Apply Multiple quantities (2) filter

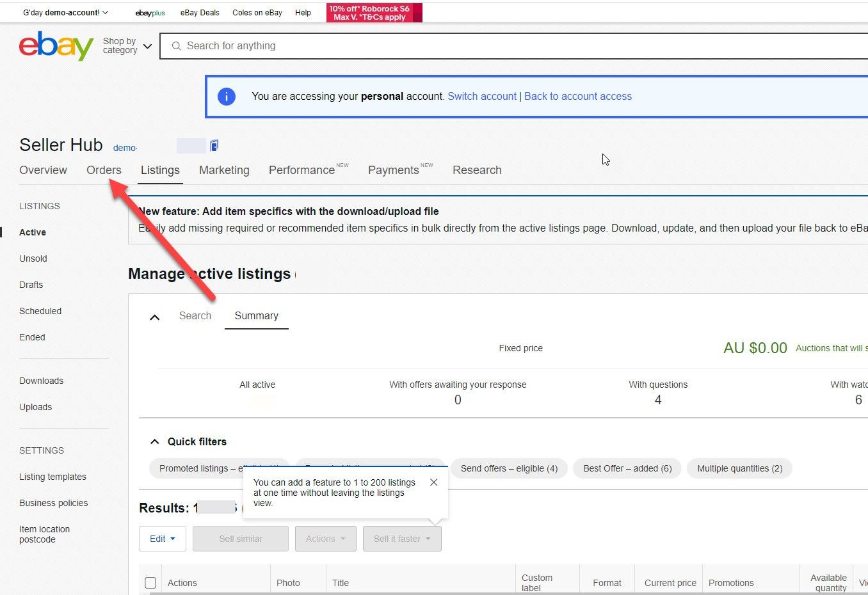pyautogui.click(x=739, y=468)
